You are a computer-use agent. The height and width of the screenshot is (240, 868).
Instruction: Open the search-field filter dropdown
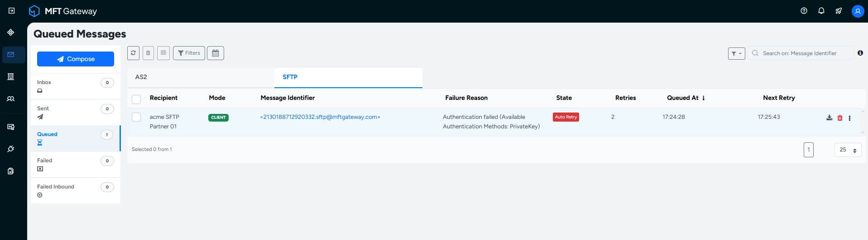pos(736,53)
